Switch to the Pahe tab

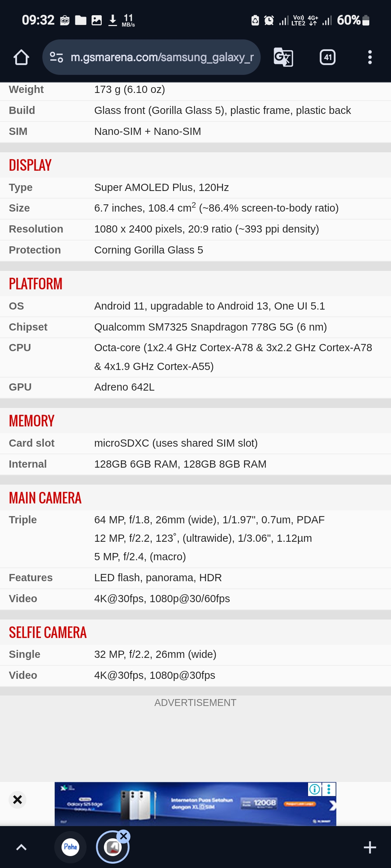70,847
